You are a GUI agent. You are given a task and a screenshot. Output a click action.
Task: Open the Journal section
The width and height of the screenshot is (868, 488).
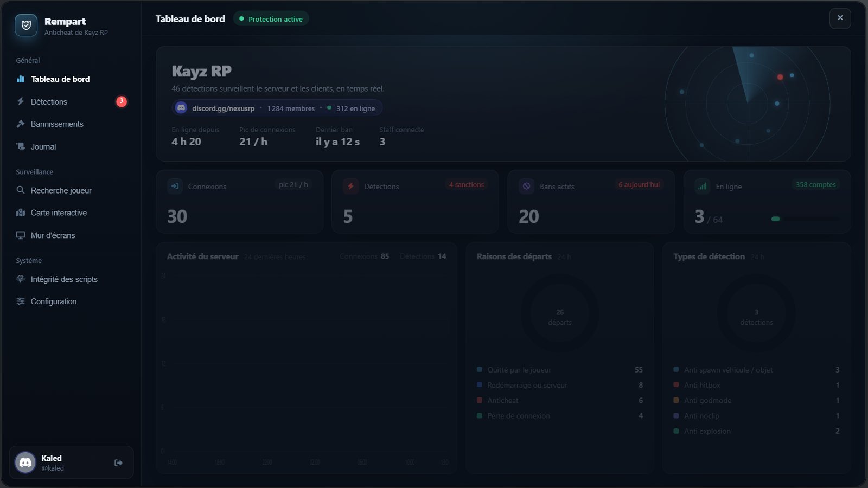[71, 146]
